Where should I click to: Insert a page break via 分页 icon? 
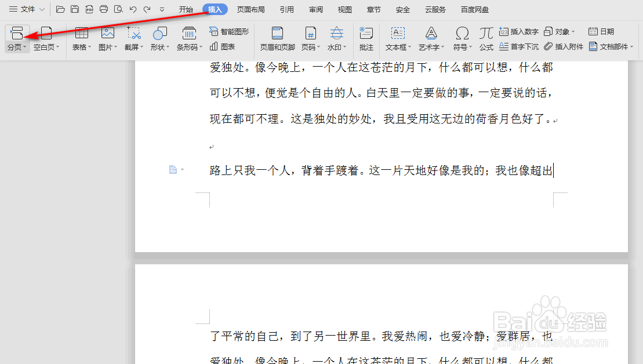tap(17, 33)
